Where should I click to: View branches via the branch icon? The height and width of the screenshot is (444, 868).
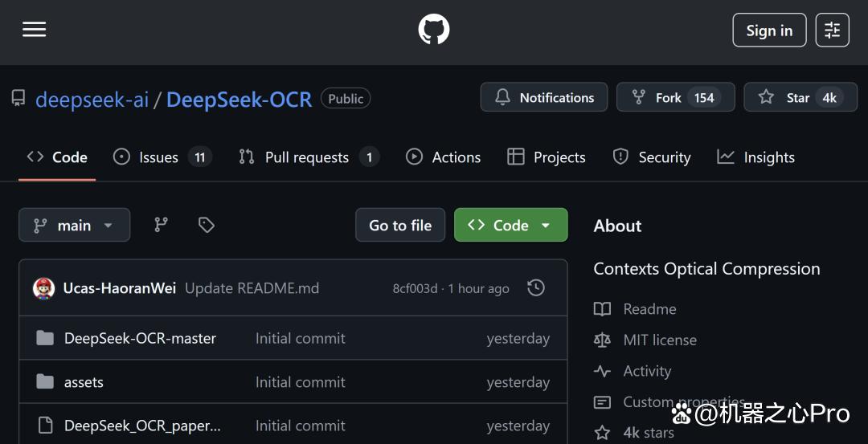(x=161, y=225)
